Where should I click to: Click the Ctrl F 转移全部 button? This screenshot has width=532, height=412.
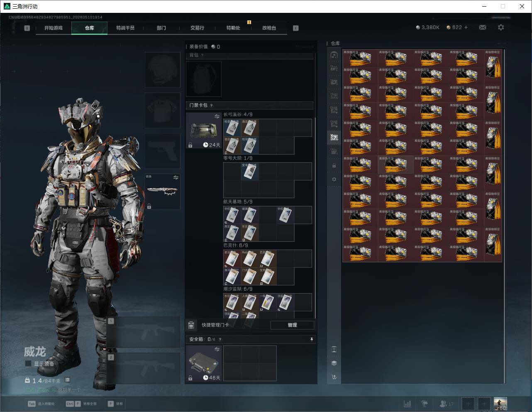81,404
